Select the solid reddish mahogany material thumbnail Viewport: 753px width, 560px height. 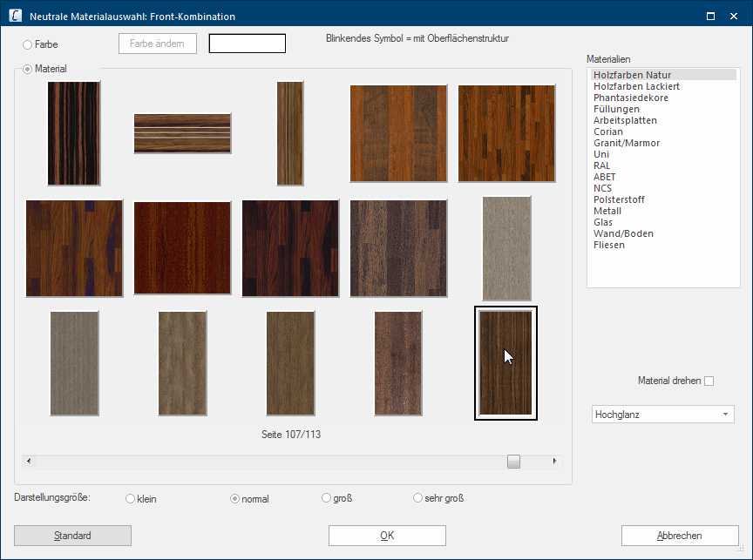[x=182, y=247]
